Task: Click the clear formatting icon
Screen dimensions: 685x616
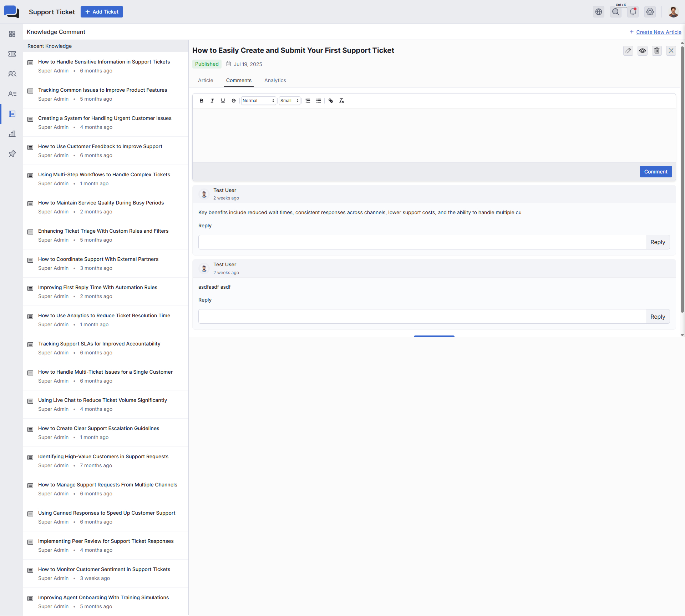Action: (341, 101)
